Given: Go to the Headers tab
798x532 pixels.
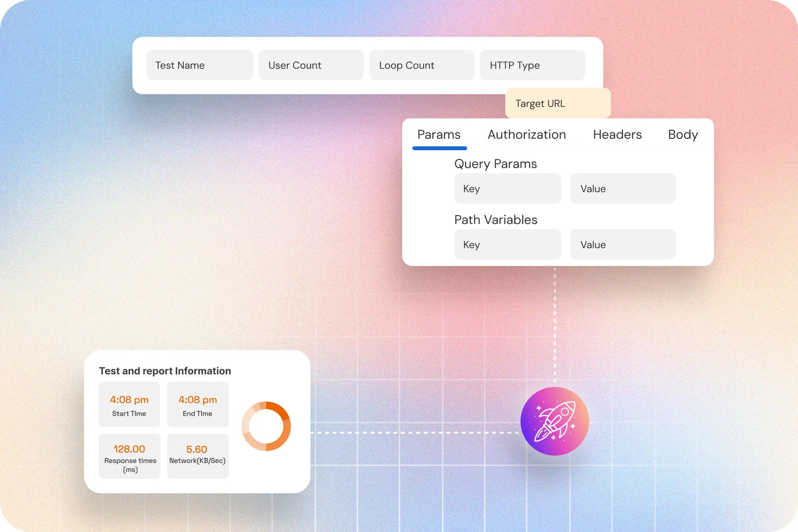Looking at the screenshot, I should [617, 135].
